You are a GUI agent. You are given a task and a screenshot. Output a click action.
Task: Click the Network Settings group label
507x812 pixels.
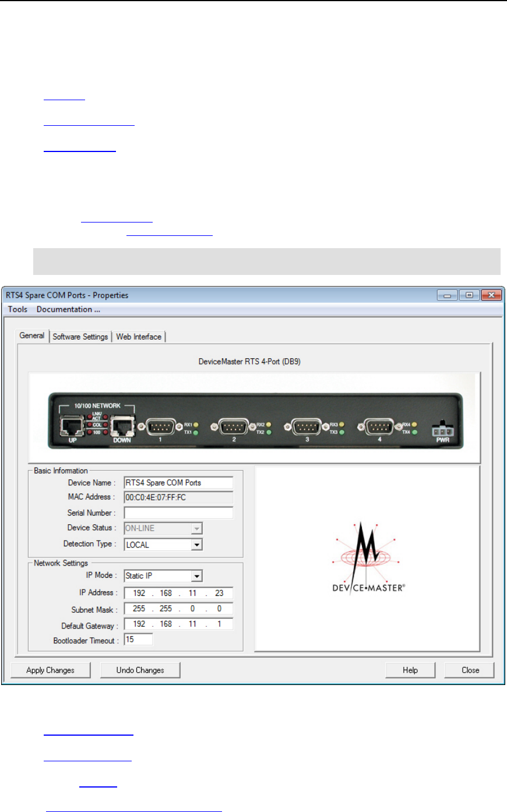point(61,563)
